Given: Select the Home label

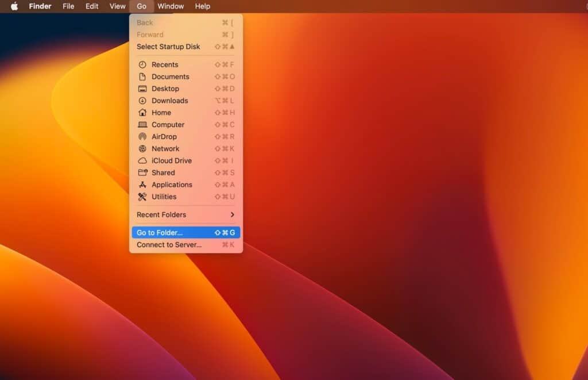Looking at the screenshot, I should click(x=161, y=113).
